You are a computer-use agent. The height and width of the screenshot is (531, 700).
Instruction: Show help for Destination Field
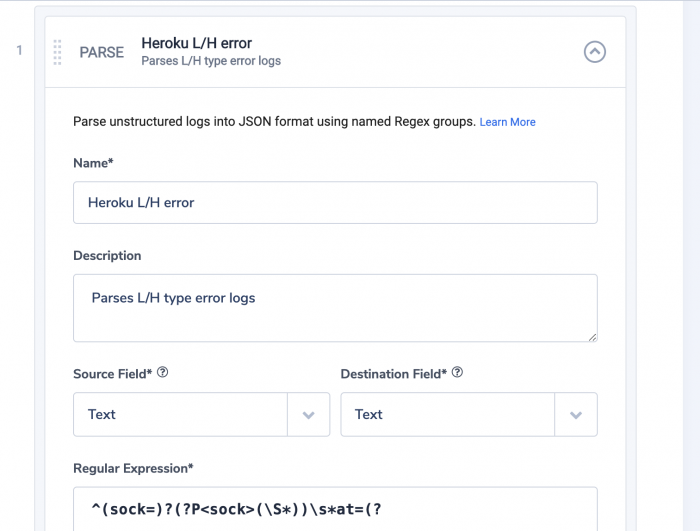(457, 372)
